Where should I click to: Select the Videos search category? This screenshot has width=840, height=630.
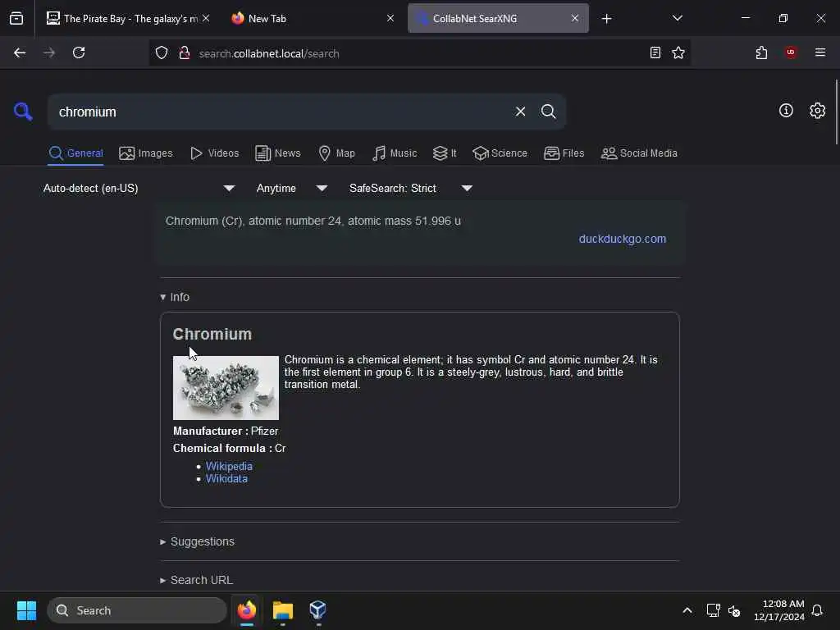tap(214, 153)
